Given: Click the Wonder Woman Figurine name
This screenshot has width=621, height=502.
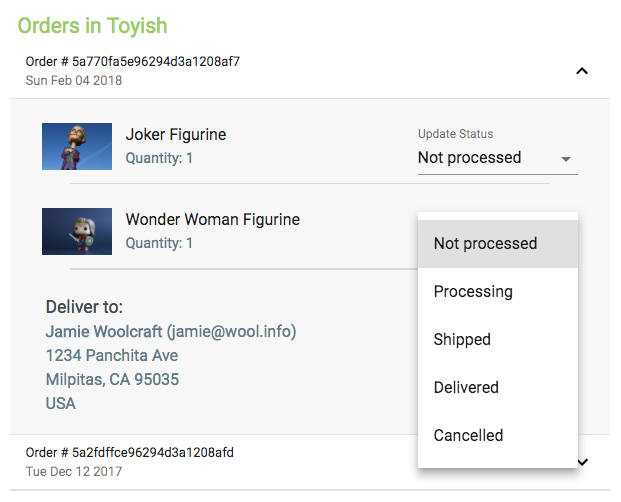Looking at the screenshot, I should click(x=212, y=220).
